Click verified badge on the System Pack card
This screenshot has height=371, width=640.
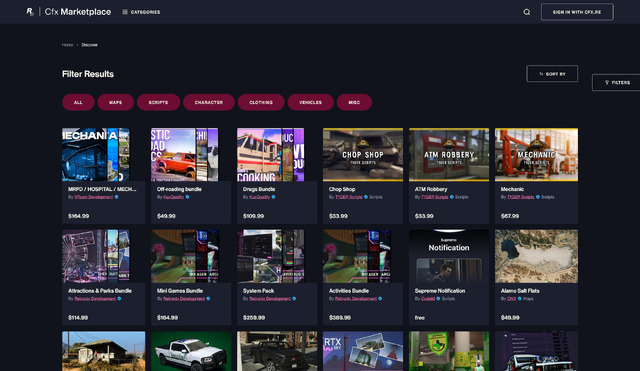tap(294, 298)
